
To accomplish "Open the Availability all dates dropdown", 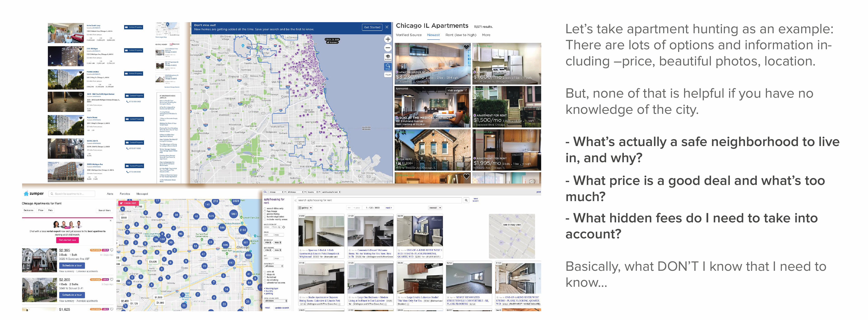I will [x=274, y=266].
